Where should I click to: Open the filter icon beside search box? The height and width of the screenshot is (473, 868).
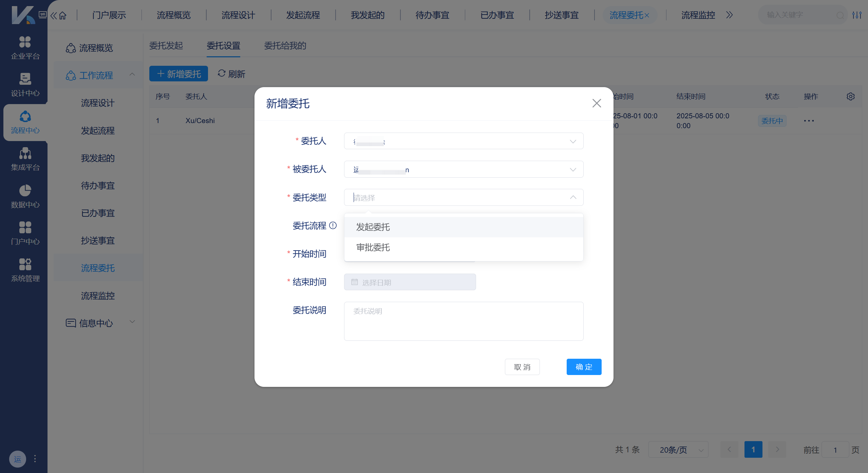tap(857, 15)
